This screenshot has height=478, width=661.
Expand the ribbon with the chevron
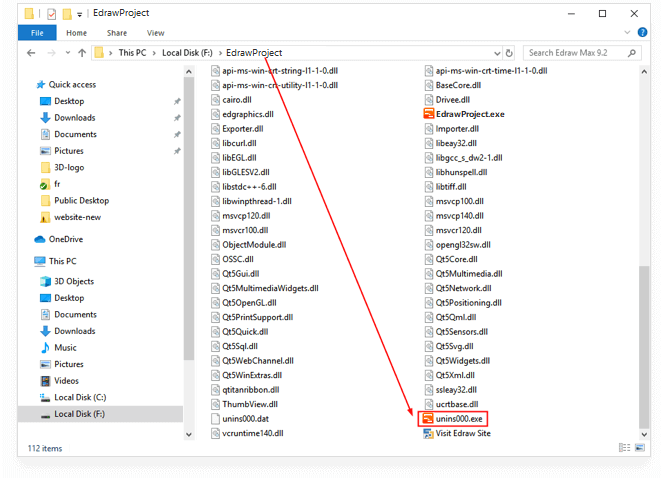point(627,32)
